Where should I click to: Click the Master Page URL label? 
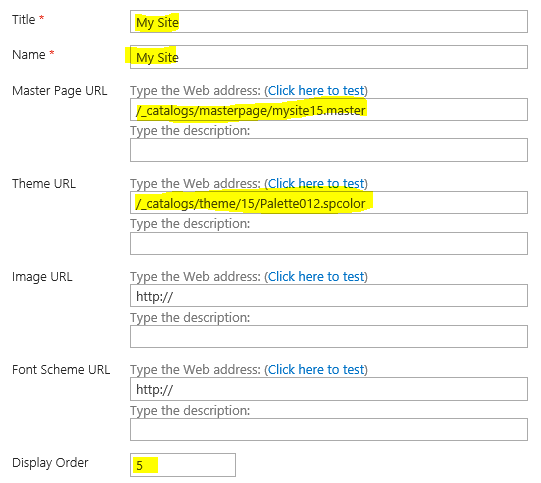pos(60,91)
